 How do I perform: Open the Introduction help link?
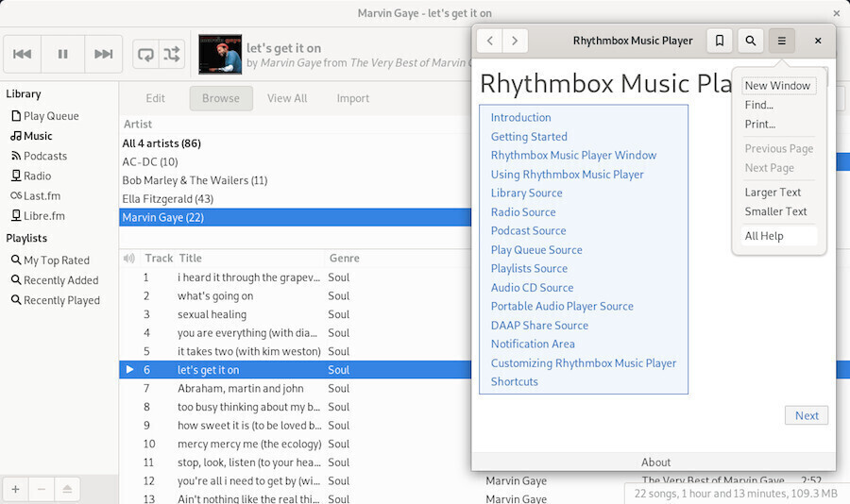click(x=521, y=118)
